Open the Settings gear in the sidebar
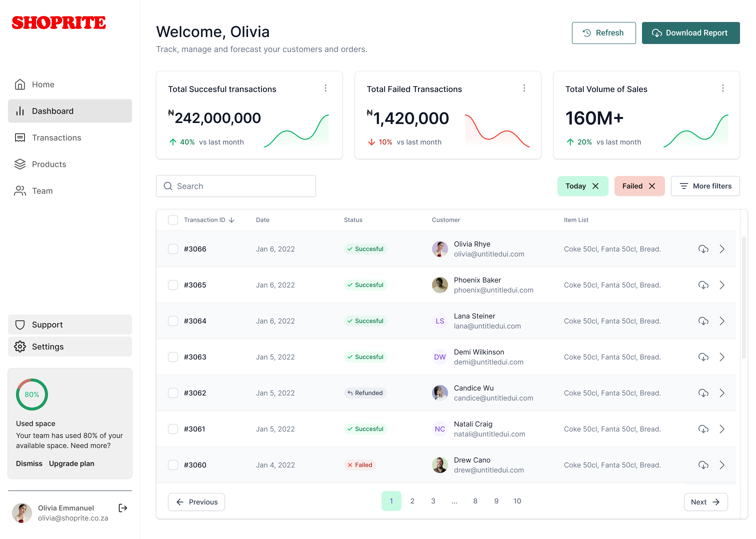Image resolution: width=756 pixels, height=539 pixels. (20, 346)
